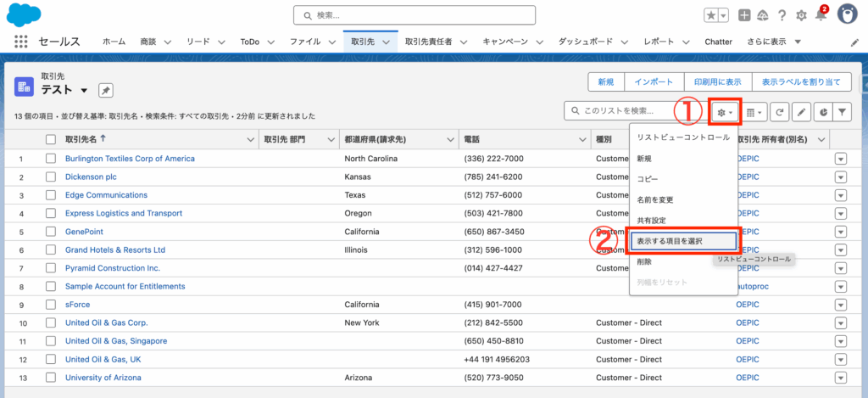The image size is (868, 398).
Task: Open the filter funnel panel
Action: pos(842,113)
